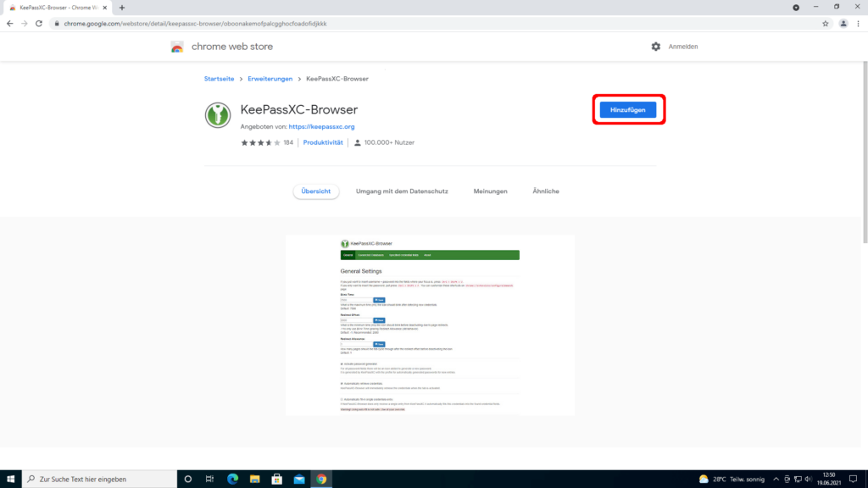Click the Windows taskbar search box
Screen dimensions: 868x488
(100, 480)
